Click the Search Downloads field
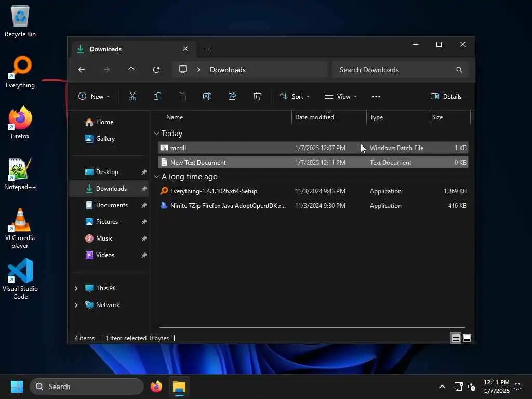Screen dimensions: 532x399 (x=401, y=70)
